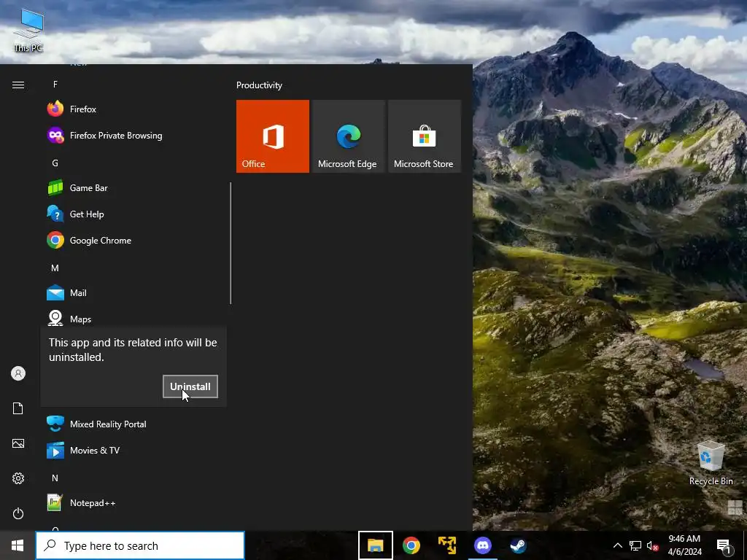Screen dimensions: 747x560
Task: Open the notification action center
Action: [724, 545]
